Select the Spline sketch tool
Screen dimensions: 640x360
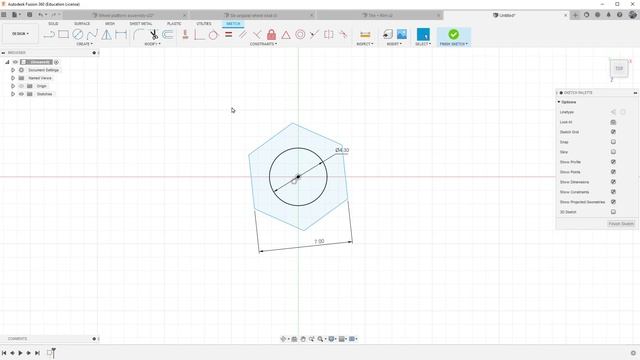pyautogui.click(x=92, y=34)
